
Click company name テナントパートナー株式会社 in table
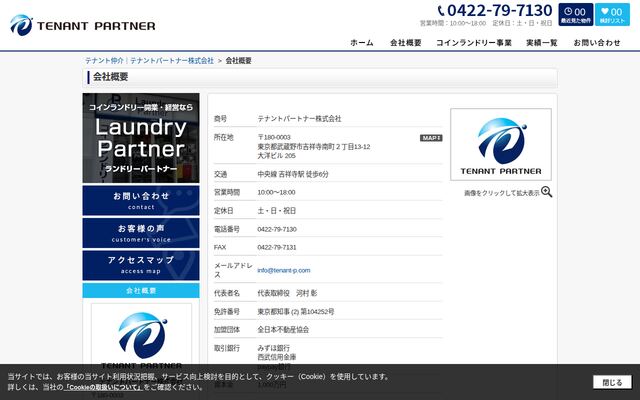click(x=299, y=119)
